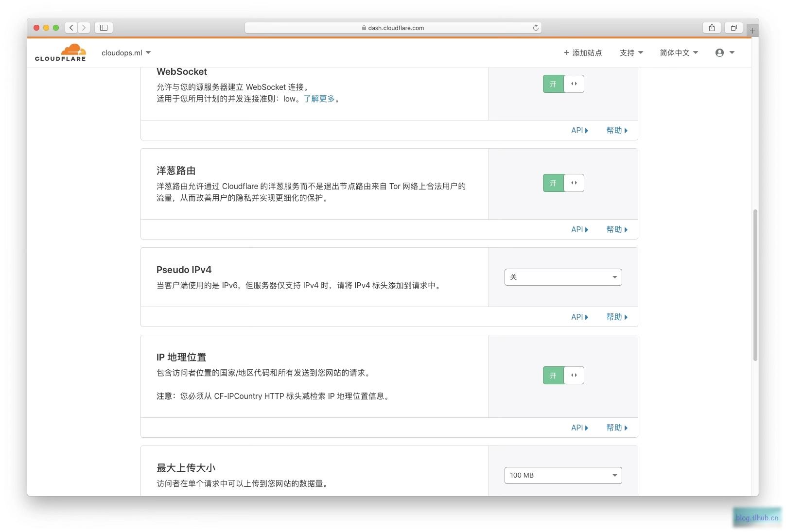786x532 pixels.
Task: Show Safari sidebar
Action: [104, 28]
